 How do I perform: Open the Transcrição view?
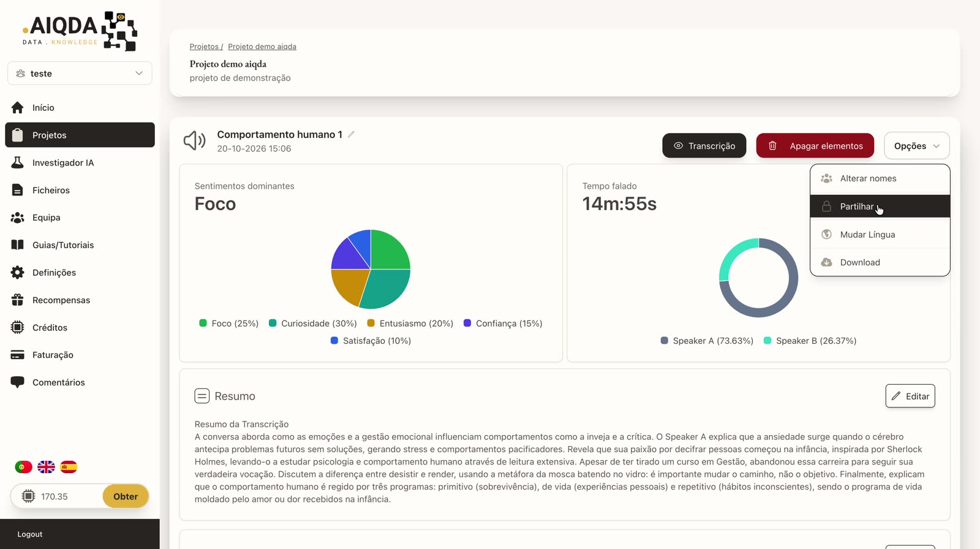(704, 146)
